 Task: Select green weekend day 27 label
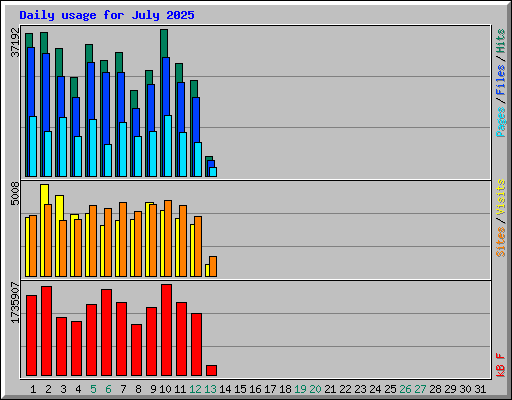[420, 389]
